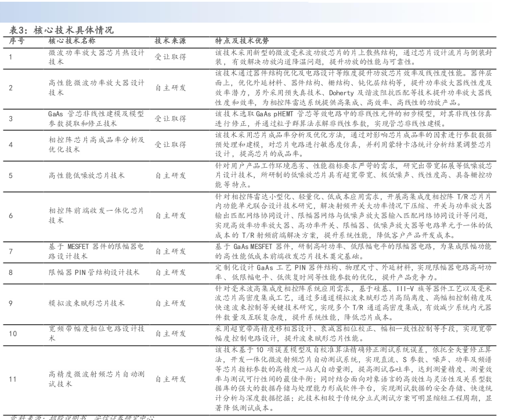Select the '高性能低噪放芯片技术' cell
Image resolution: width=509 pixels, height=420 pixels.
(x=86, y=175)
